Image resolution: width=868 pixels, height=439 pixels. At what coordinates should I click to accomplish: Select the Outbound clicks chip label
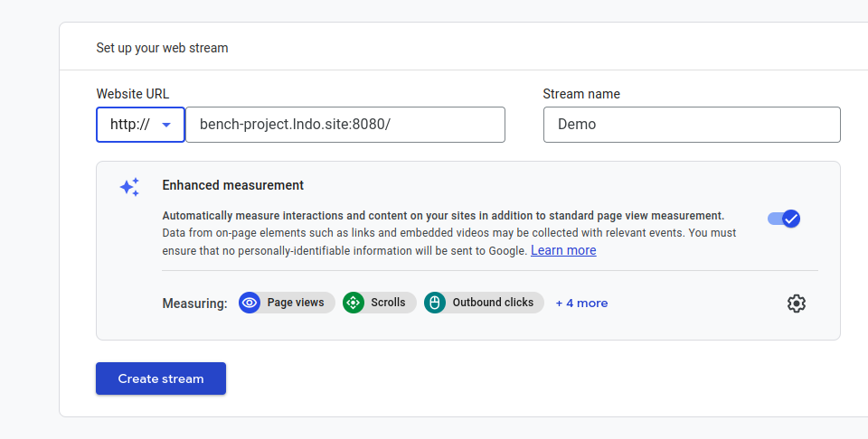pos(493,303)
